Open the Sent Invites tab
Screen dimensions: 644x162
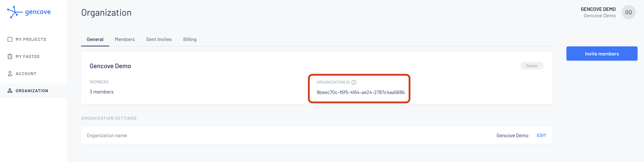point(159,39)
